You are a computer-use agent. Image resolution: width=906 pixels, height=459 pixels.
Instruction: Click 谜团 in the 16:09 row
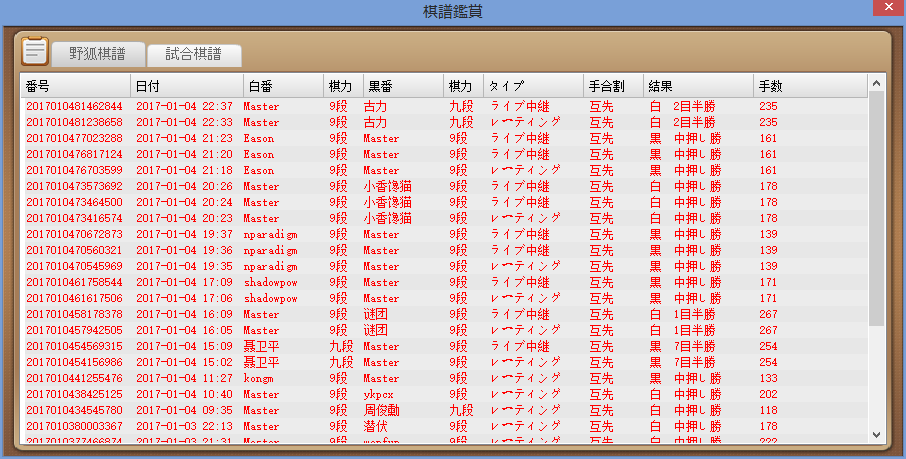(376, 314)
